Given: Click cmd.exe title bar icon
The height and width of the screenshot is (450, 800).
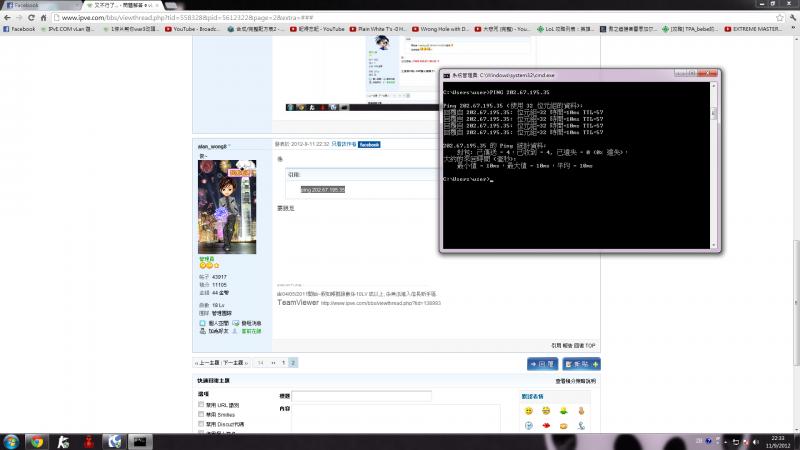Looking at the screenshot, I should point(446,76).
